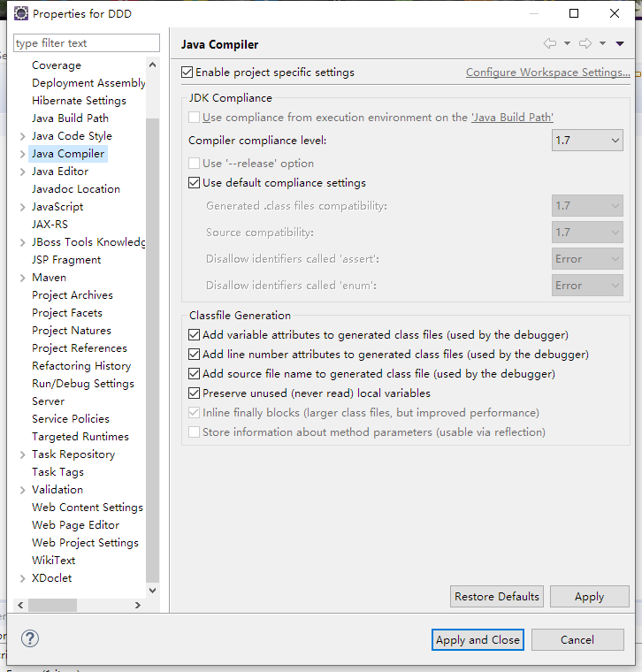Toggle Enable project specific settings

click(187, 72)
